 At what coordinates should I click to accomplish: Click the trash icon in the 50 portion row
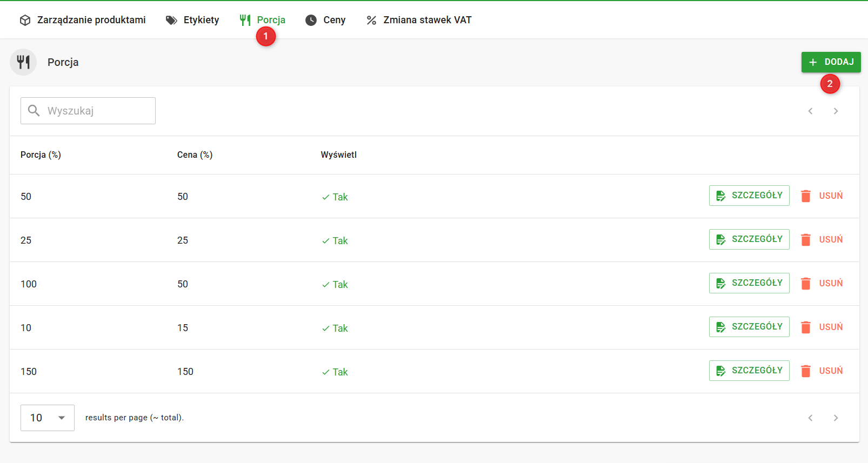[x=805, y=196]
